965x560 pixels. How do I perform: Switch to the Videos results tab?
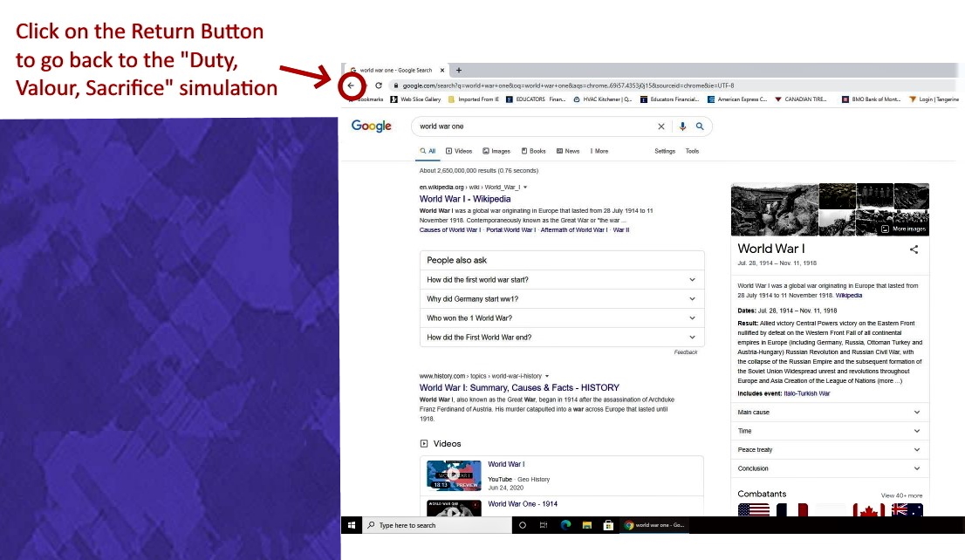[x=458, y=151]
